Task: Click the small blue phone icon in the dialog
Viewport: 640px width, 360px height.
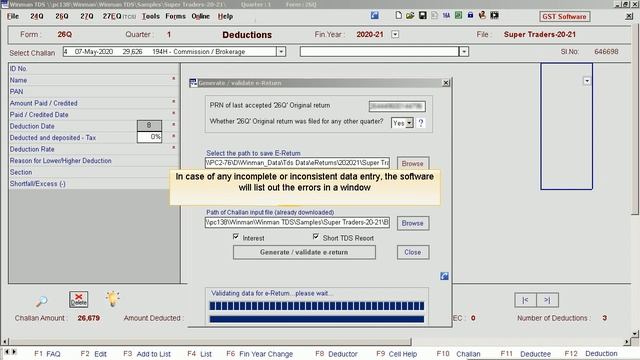Action: coord(444,276)
